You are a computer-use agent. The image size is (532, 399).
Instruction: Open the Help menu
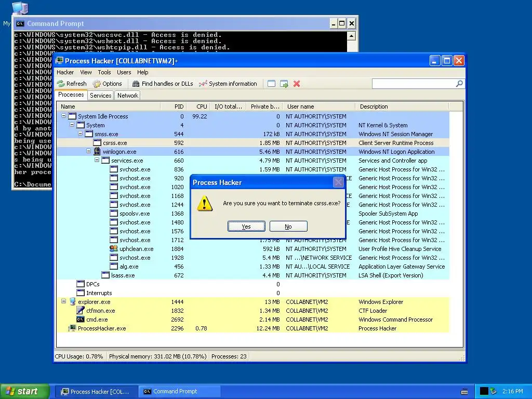click(142, 72)
